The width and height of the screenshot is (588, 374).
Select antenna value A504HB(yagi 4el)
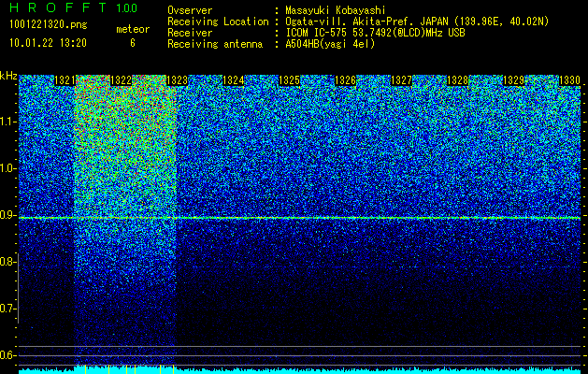click(330, 44)
